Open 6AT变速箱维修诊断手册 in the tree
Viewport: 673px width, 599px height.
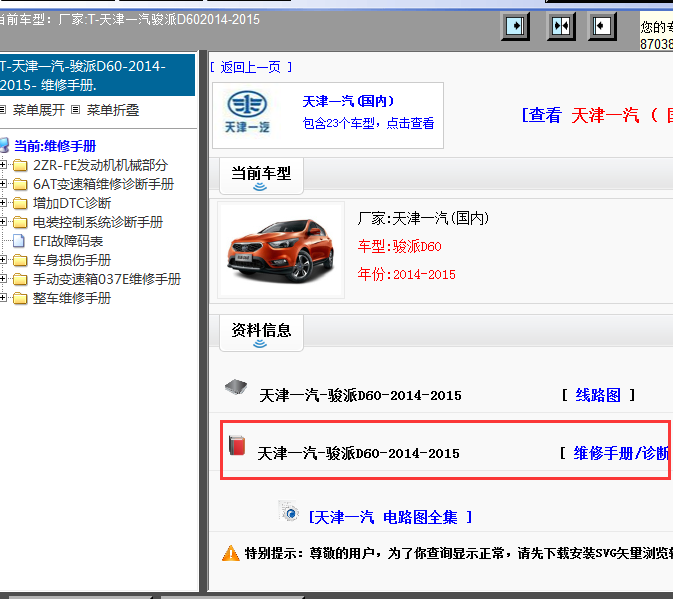[x=103, y=184]
